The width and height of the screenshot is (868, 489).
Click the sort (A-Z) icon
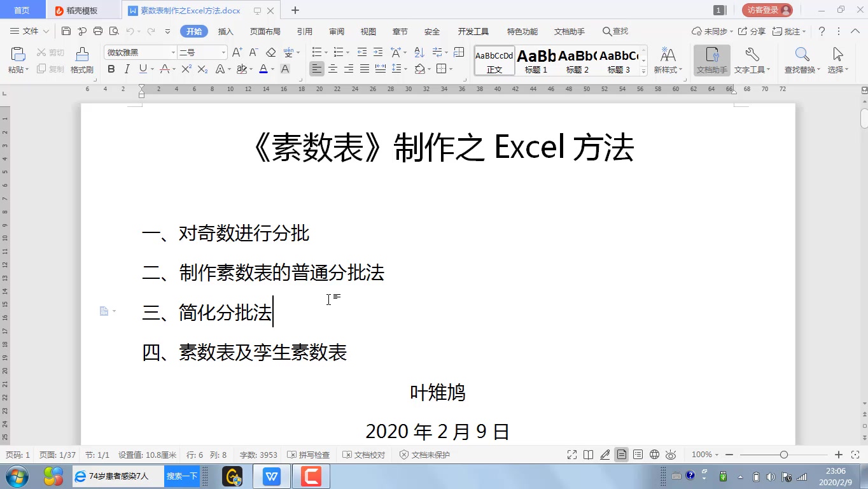(x=419, y=52)
